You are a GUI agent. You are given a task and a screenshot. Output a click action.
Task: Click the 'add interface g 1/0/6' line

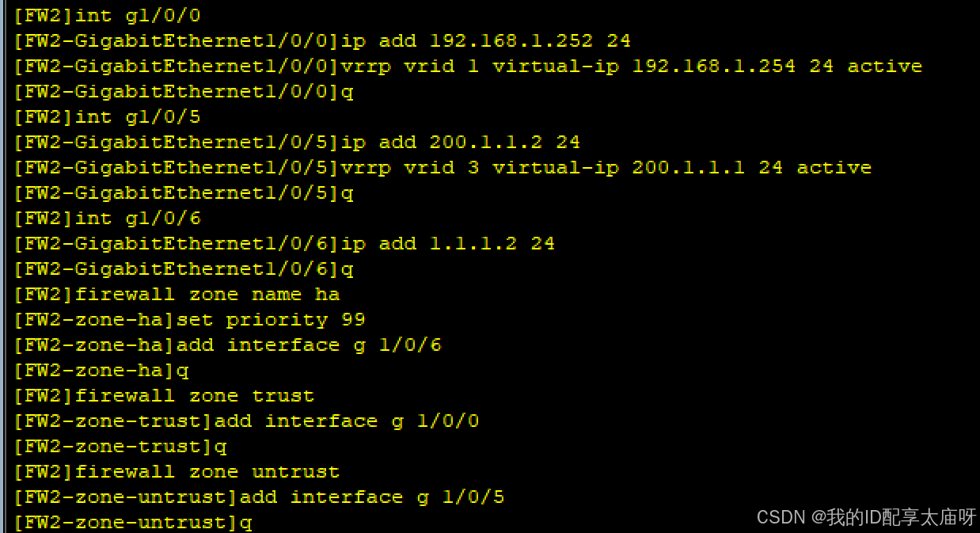coord(227,345)
